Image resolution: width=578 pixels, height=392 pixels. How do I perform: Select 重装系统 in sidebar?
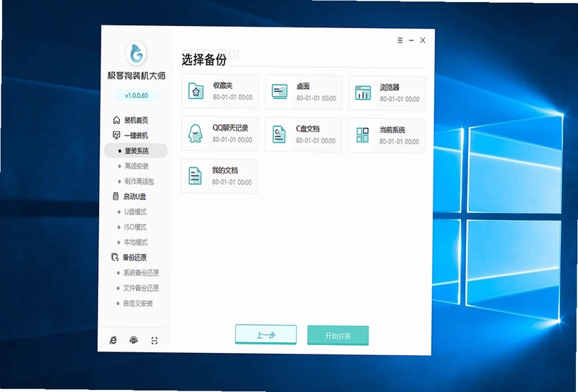(x=136, y=151)
